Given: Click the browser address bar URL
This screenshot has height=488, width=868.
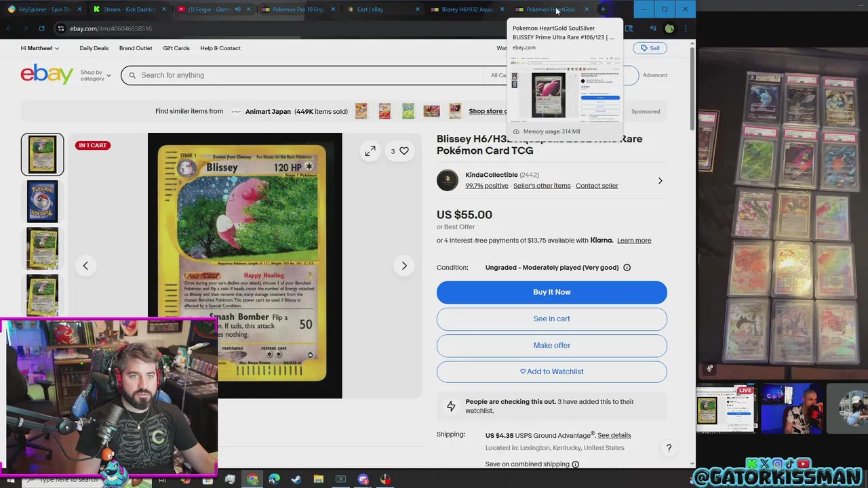Looking at the screenshot, I should point(111,28).
